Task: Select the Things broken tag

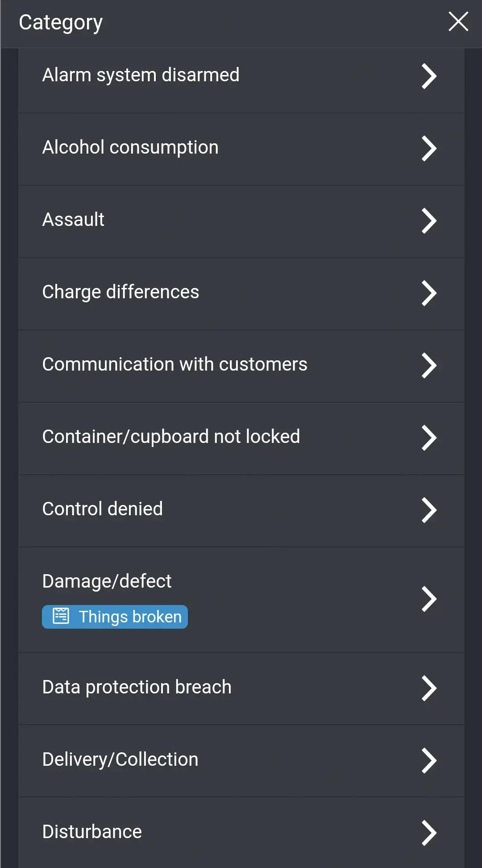Action: (x=114, y=616)
